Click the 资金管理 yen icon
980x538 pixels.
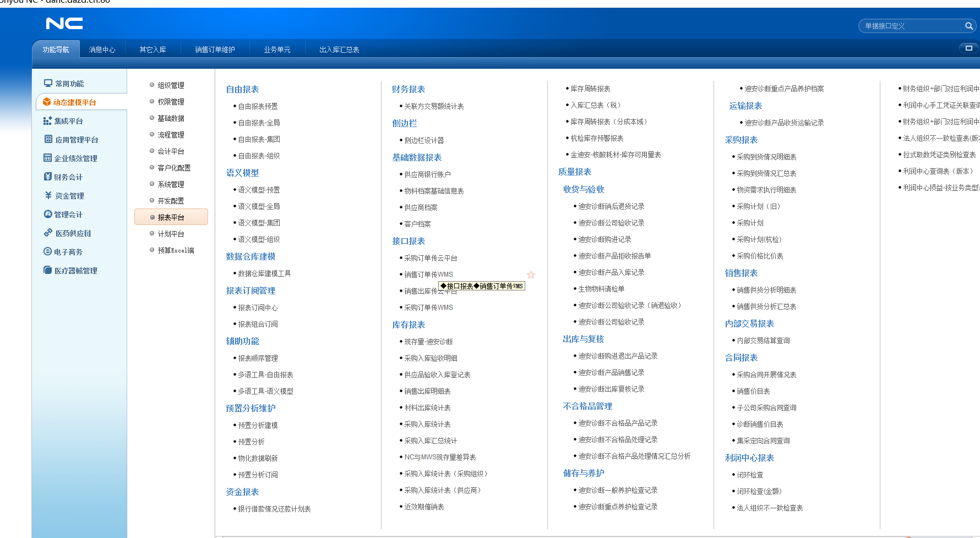click(48, 195)
